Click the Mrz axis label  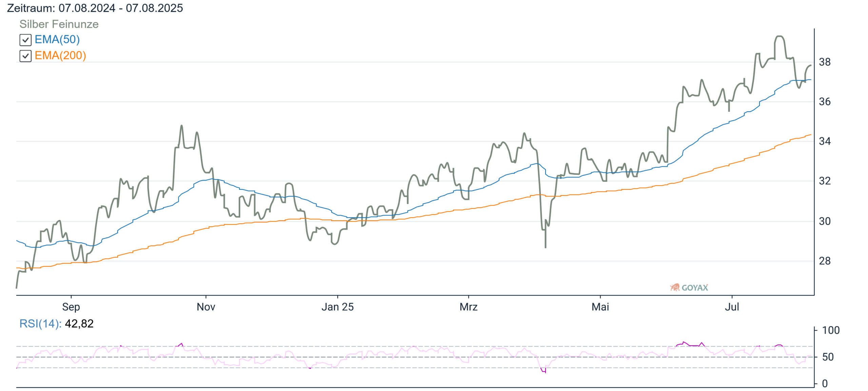tap(469, 307)
